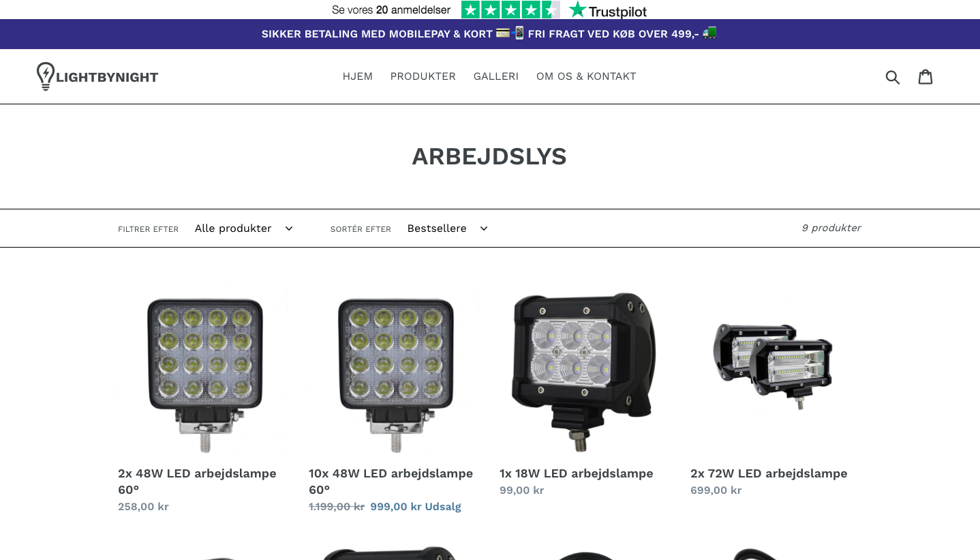Open the GALLERI page
980x560 pixels.
496,76
